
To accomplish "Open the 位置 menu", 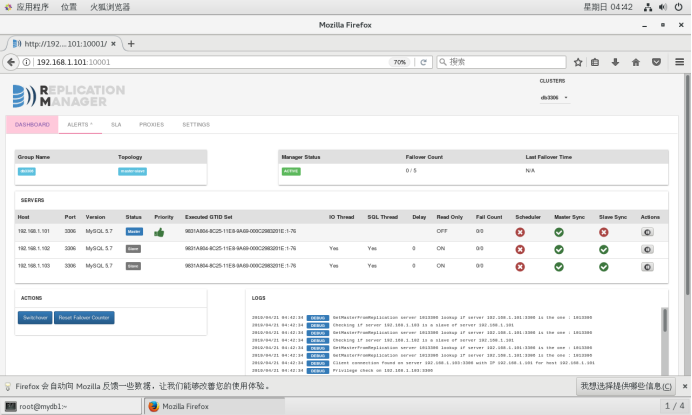I will pyautogui.click(x=68, y=7).
